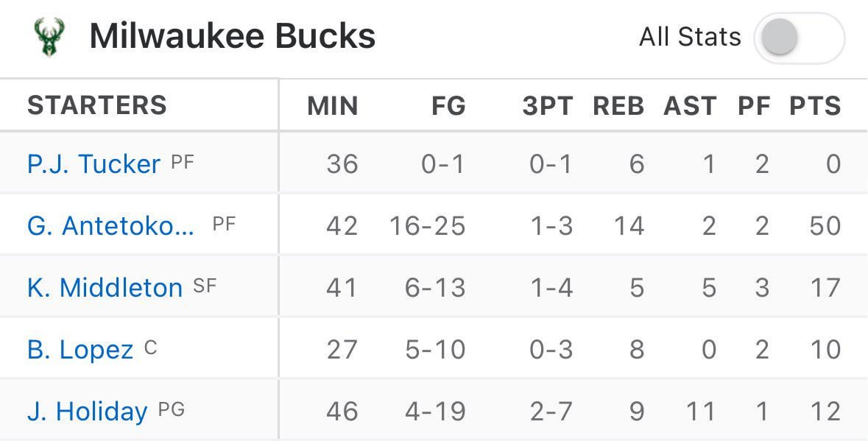
Task: Toggle the All Stats switch
Action: click(799, 38)
